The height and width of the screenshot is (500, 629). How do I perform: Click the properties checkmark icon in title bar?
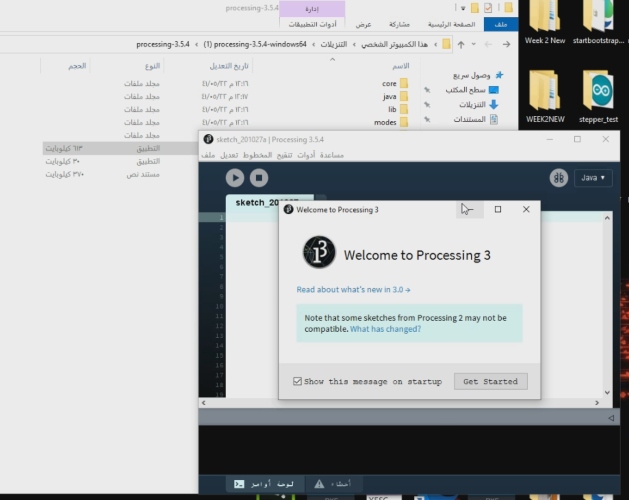pyautogui.click(x=488, y=8)
